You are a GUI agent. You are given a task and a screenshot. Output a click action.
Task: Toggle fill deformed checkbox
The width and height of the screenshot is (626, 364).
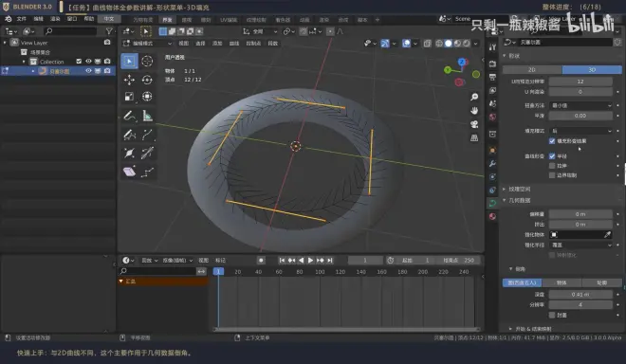pyautogui.click(x=552, y=141)
